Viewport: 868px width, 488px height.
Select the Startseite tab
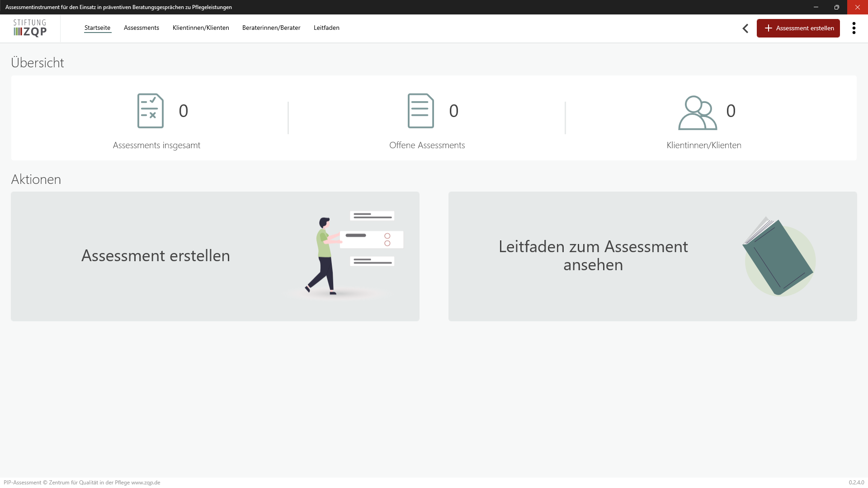97,28
